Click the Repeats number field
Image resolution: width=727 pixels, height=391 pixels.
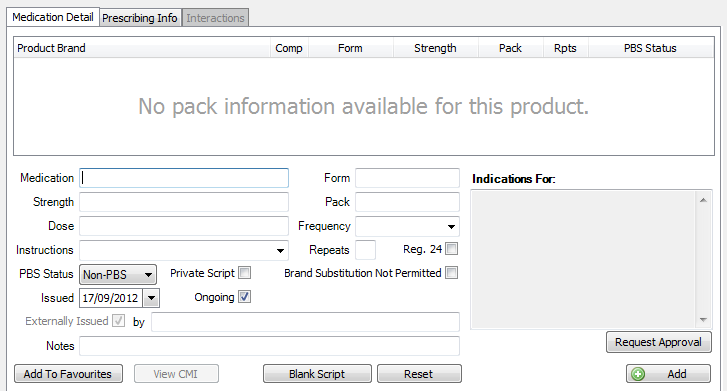point(365,250)
